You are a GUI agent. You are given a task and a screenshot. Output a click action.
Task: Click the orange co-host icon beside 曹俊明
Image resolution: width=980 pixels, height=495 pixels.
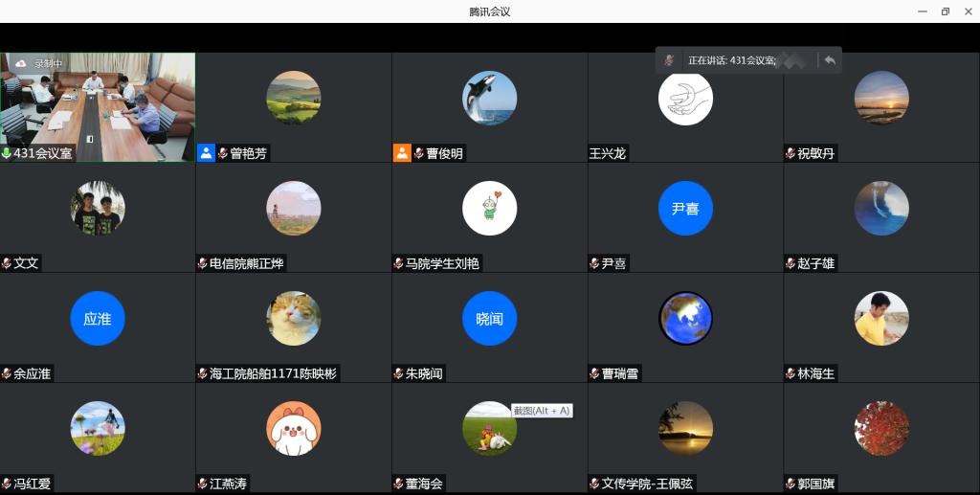click(402, 153)
